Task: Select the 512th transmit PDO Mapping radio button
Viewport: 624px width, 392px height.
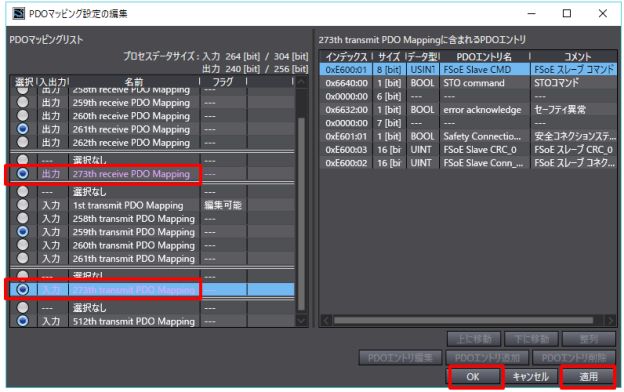Action: [x=23, y=321]
